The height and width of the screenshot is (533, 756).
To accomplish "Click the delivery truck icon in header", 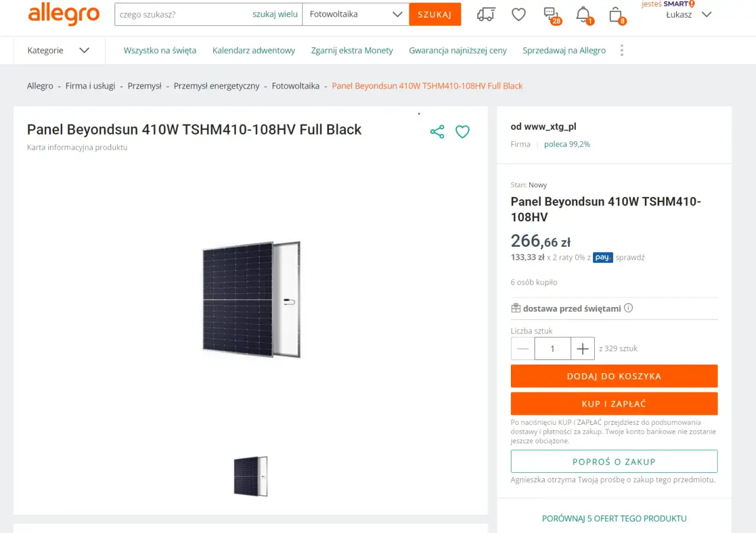I will coord(485,15).
